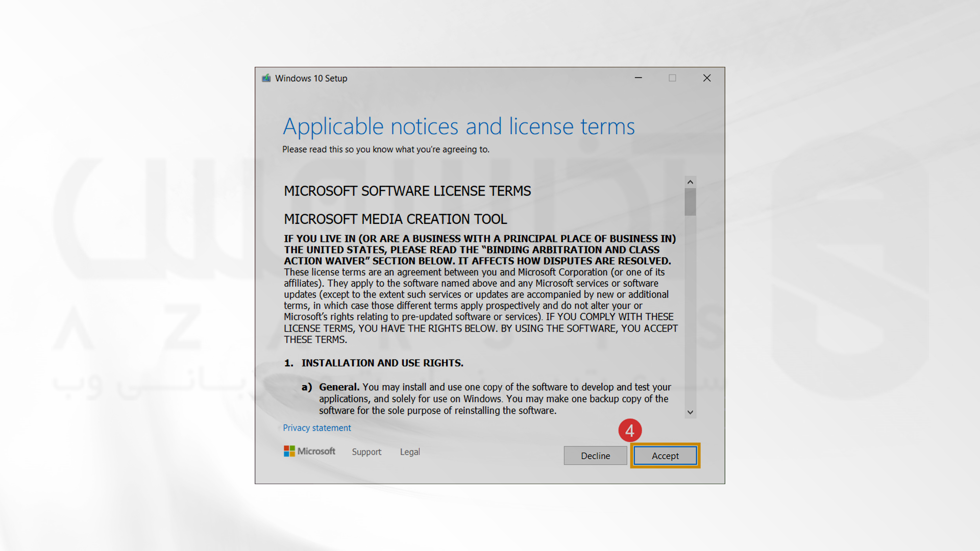Click the 'Please read this so you know' subtitle
The width and height of the screenshot is (980, 551).
coord(386,149)
